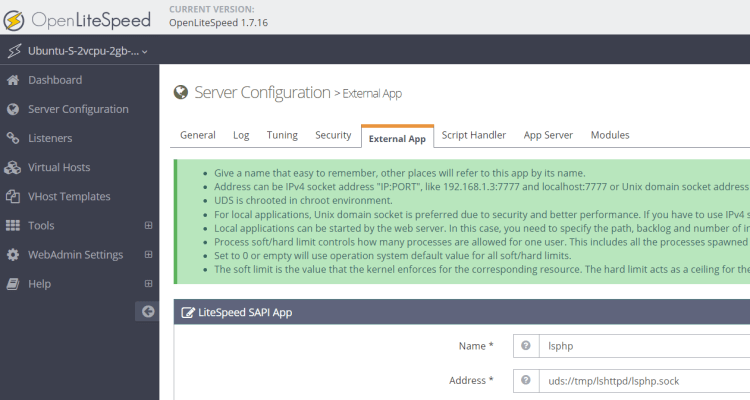Click the help icon beside Name field

[526, 345]
